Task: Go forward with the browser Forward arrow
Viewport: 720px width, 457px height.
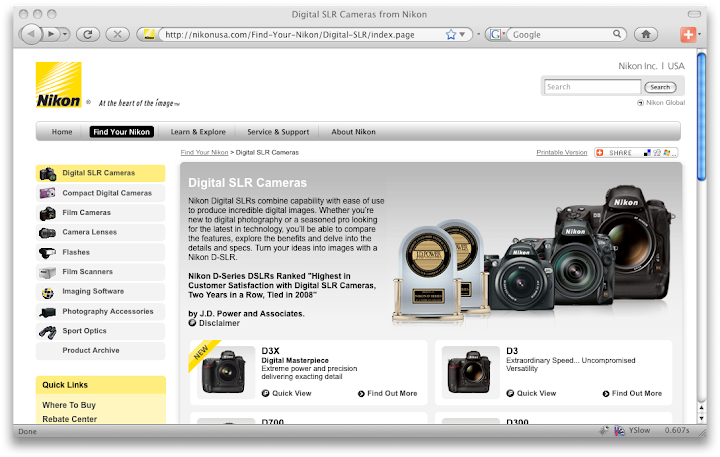Action: point(51,34)
